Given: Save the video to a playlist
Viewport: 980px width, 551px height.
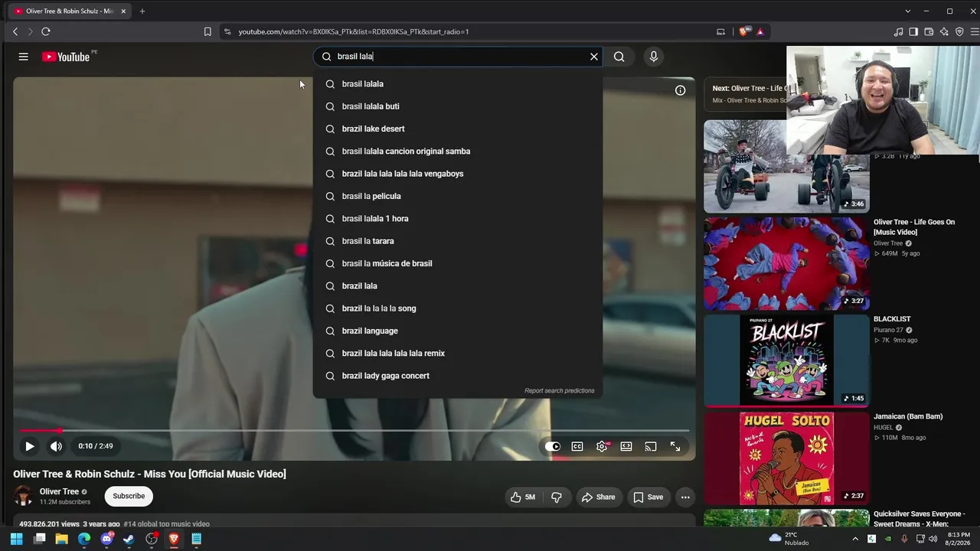Looking at the screenshot, I should point(648,497).
